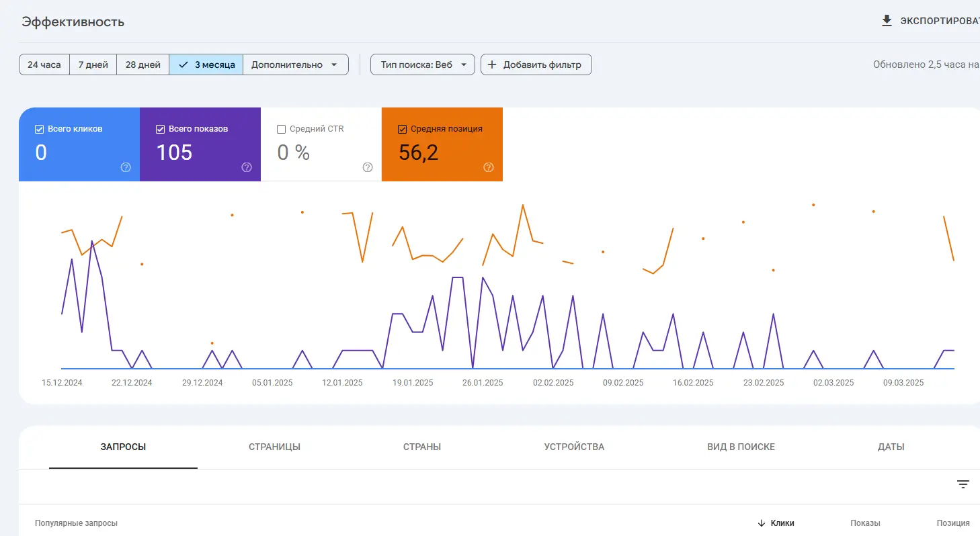980x536 pixels.
Task: Open help icon on Всего показов card
Action: 247,167
